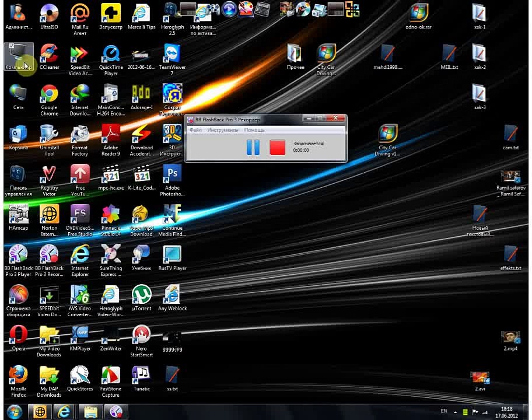Screen dimensions: 532x420
Task: Select the Format Factory icon
Action: coord(80,141)
